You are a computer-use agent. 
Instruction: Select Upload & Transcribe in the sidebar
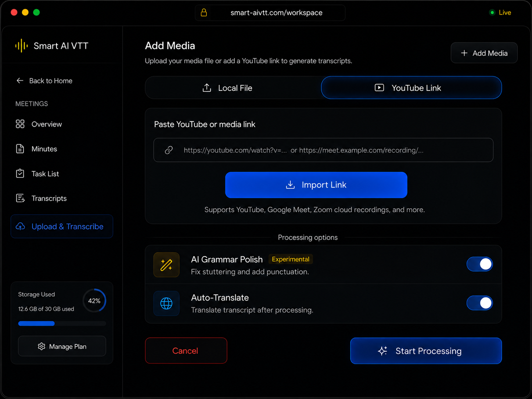pos(62,226)
